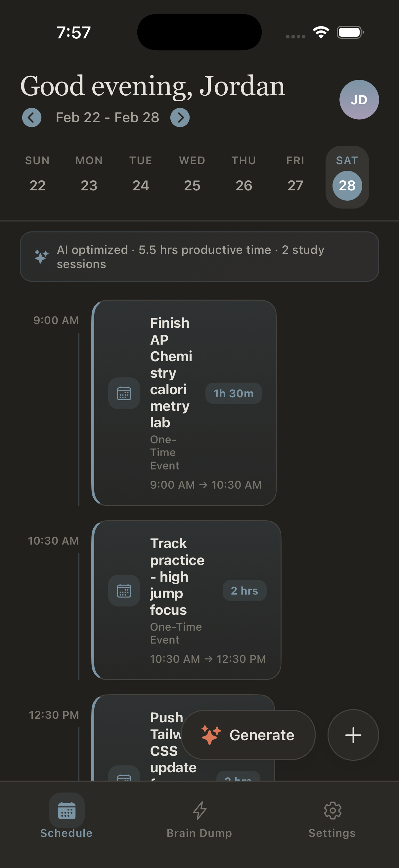The height and width of the screenshot is (868, 399).
Task: Switch to the Brain Dump tab
Action: pyautogui.click(x=199, y=822)
